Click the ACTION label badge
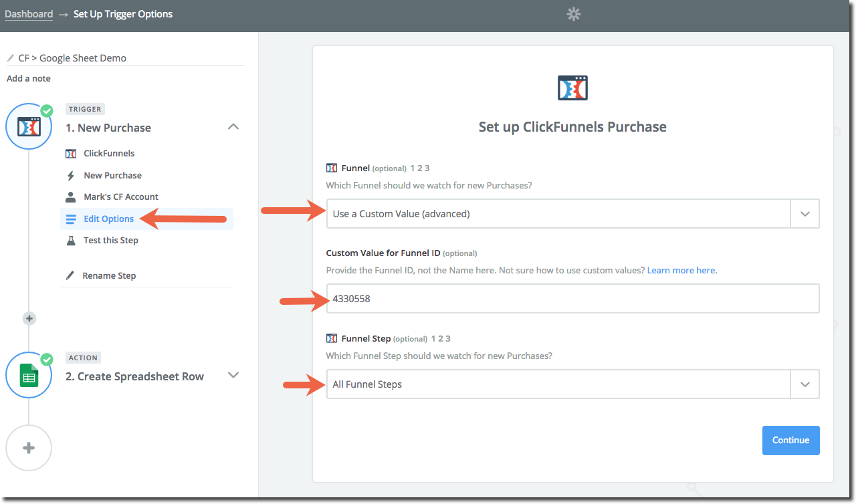856x504 pixels. pos(84,358)
